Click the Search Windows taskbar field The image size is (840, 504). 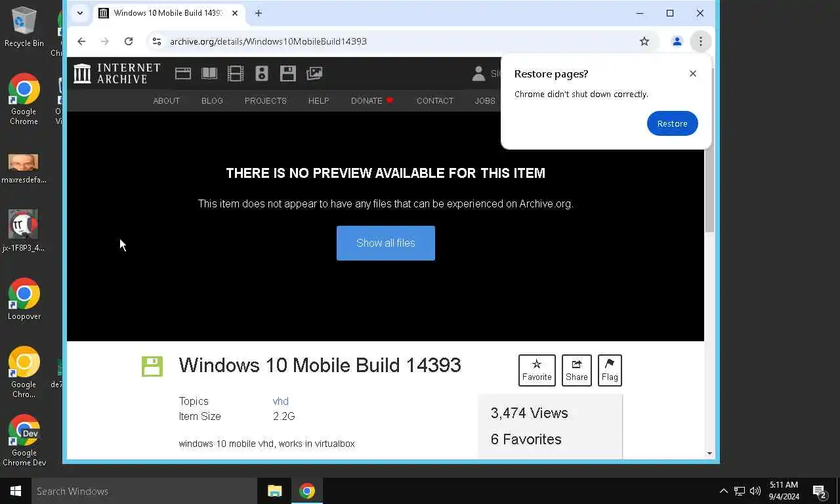[144, 491]
